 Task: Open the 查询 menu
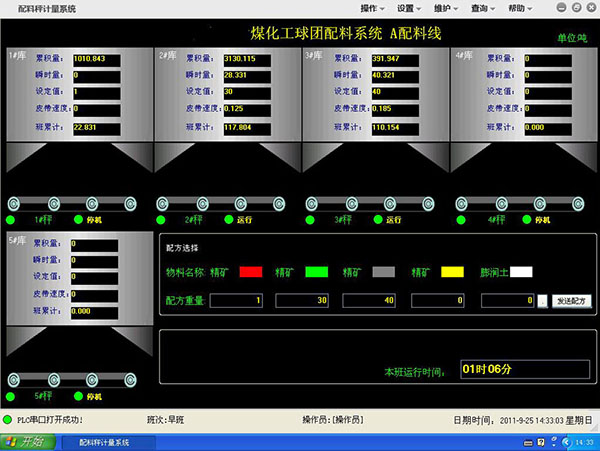(483, 8)
